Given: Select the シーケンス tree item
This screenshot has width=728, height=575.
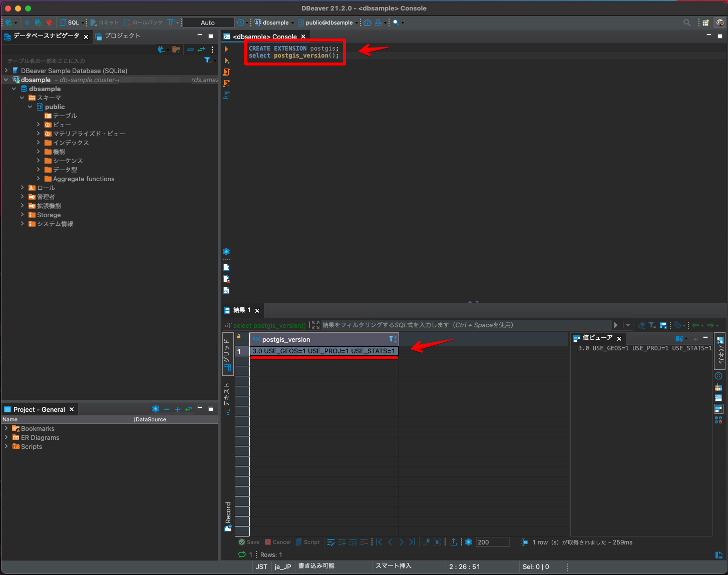Looking at the screenshot, I should pos(64,161).
